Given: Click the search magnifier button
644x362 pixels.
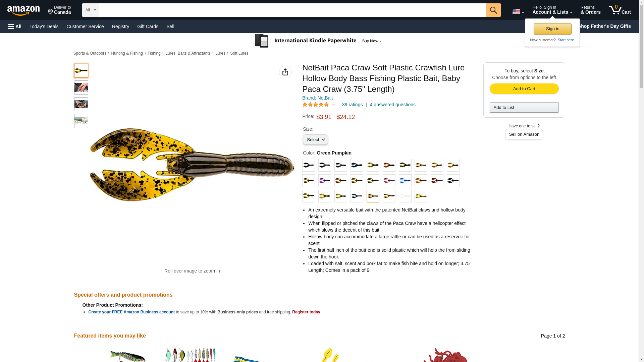Looking at the screenshot, I should tap(493, 10).
